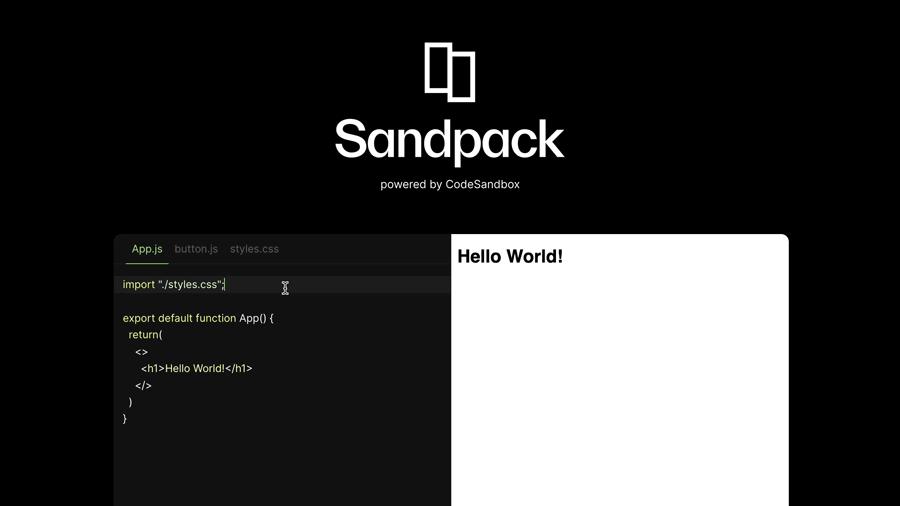Click the App function name in code
Image resolution: width=900 pixels, height=506 pixels.
click(249, 318)
